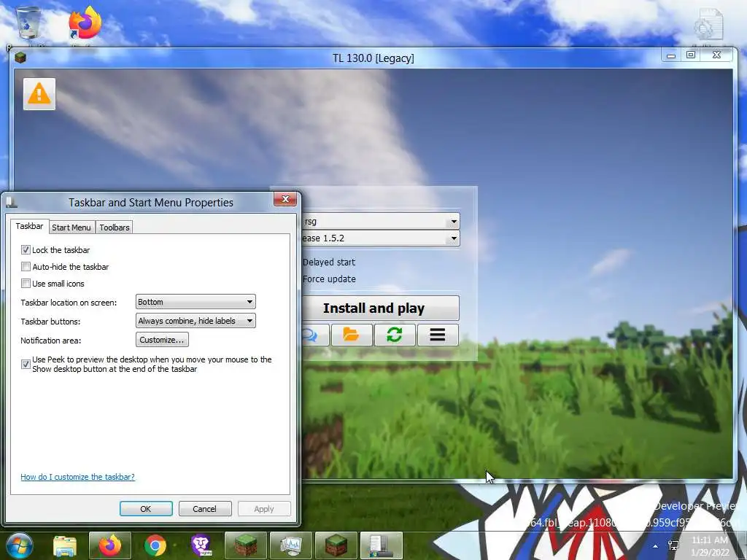The height and width of the screenshot is (560, 747).
Task: Click the Delayed start label in TL launcher
Action: [329, 262]
